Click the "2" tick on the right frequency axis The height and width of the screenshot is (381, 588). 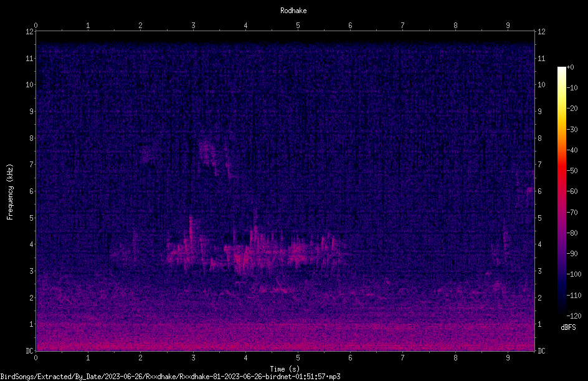tap(539, 297)
